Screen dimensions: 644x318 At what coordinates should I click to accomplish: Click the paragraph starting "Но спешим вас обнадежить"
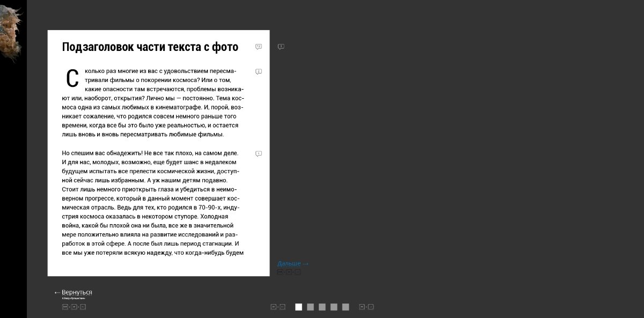coord(153,203)
